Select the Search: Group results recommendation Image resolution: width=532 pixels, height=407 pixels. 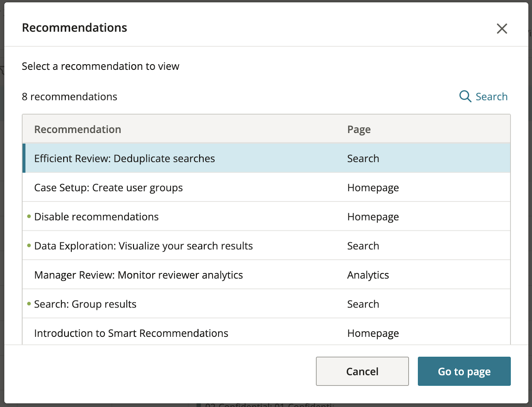(x=85, y=304)
